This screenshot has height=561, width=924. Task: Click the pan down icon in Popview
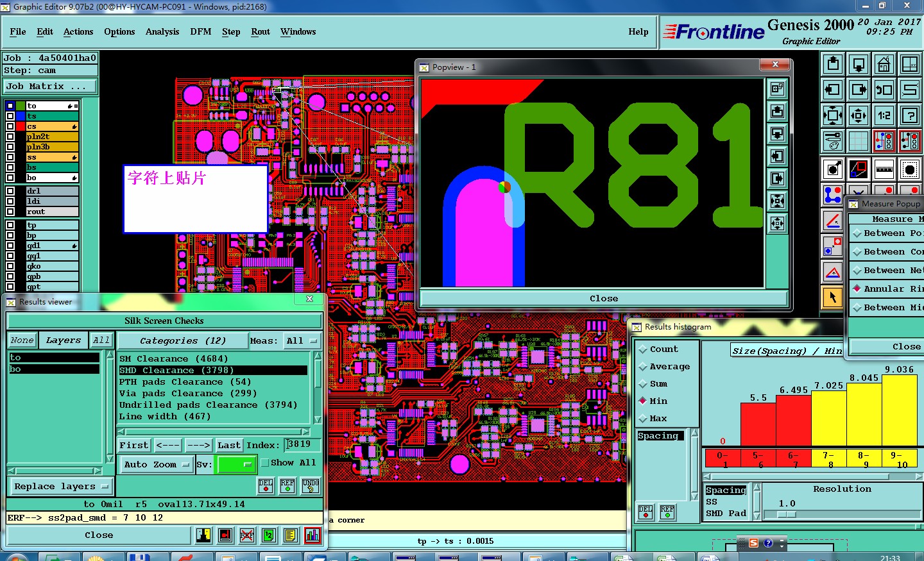pos(777,134)
